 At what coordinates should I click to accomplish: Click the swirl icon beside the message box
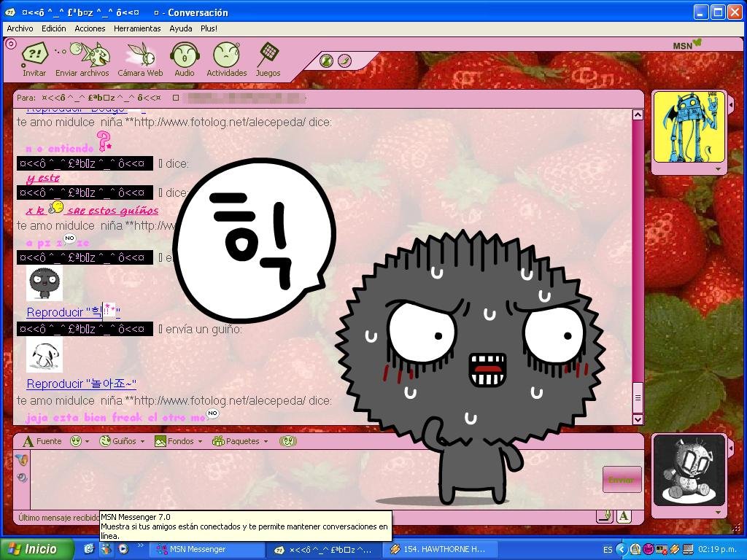[x=22, y=477]
